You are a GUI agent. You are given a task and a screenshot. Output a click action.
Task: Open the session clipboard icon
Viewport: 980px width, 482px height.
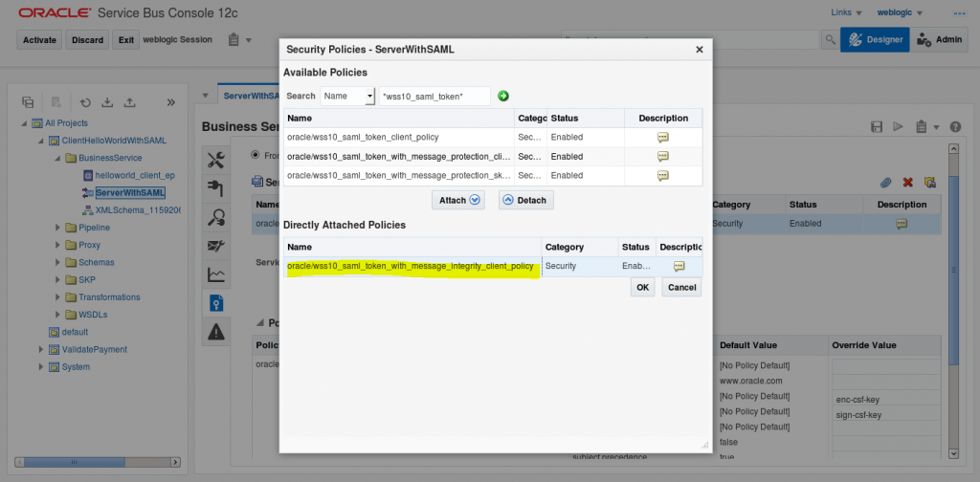pyautogui.click(x=234, y=39)
